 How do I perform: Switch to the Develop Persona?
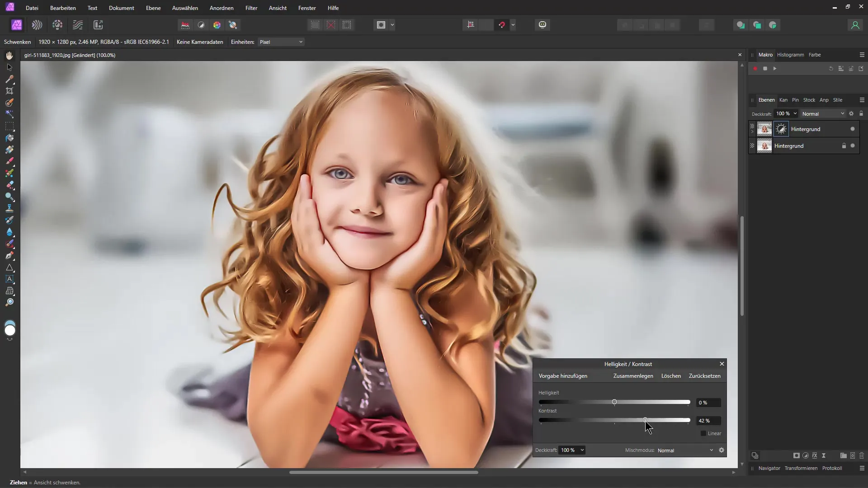(x=57, y=25)
